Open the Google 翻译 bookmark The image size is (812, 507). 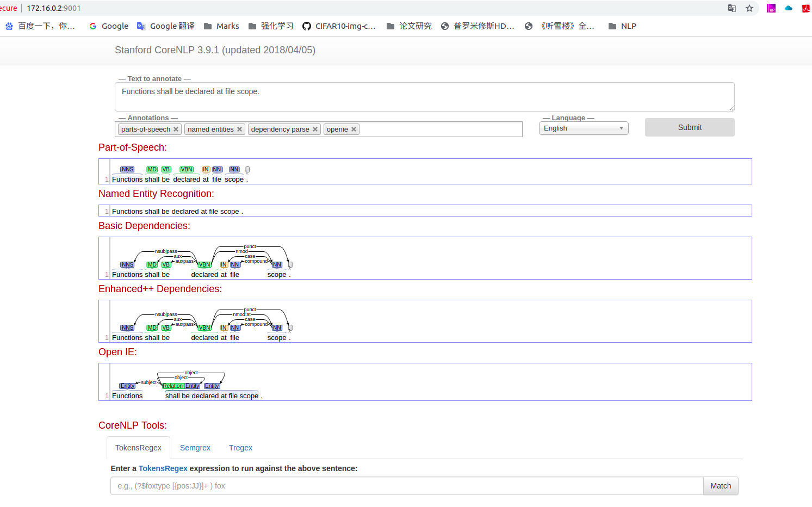tap(166, 26)
